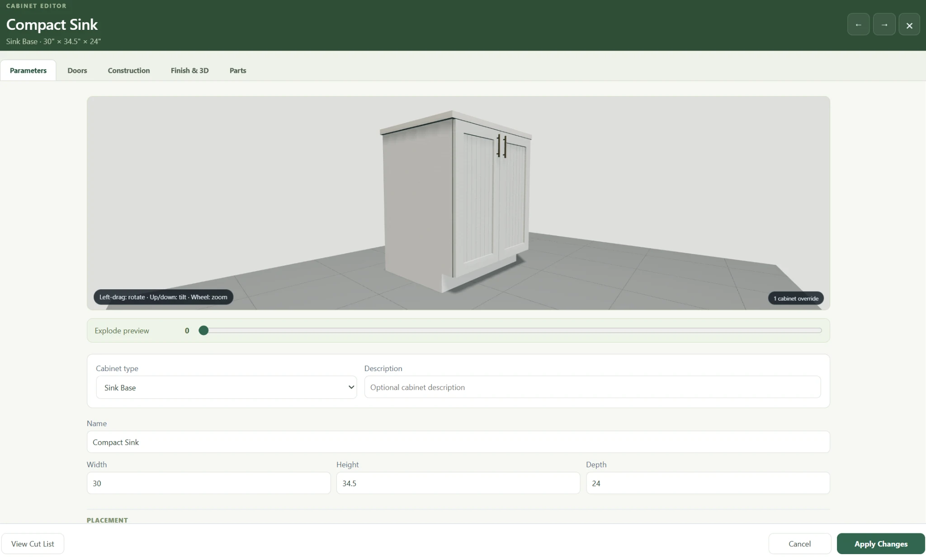This screenshot has height=560, width=926.
Task: Switch to Finish & 3D tab
Action: [189, 71]
